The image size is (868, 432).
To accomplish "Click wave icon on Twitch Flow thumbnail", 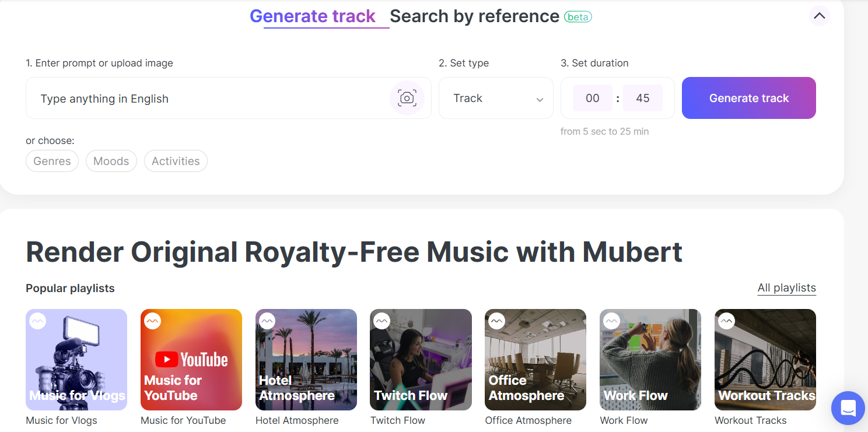I will 381,321.
